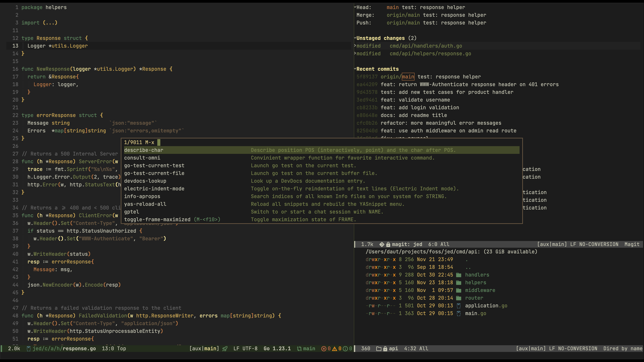Toggle the read-only lock icon in magit modeline
The height and width of the screenshot is (362, 644).
388,244
